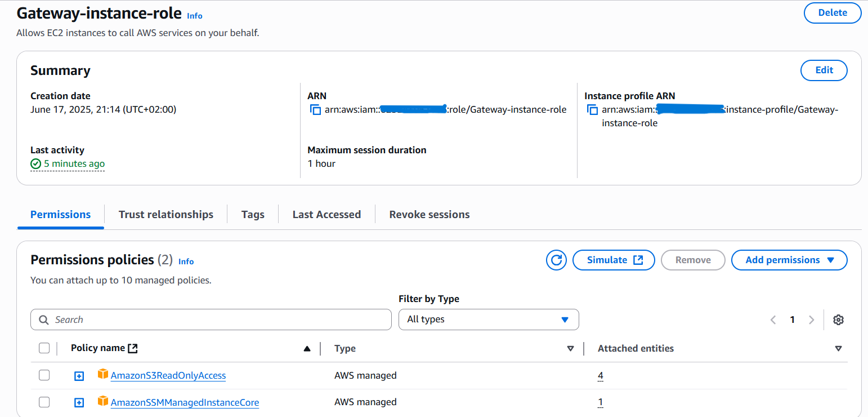Click the 5 minutes ago activity link

coord(74,164)
